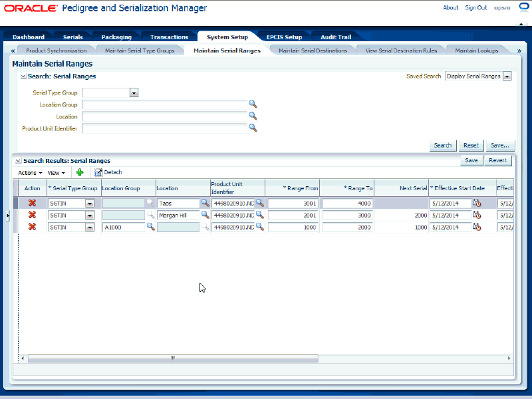Click Save in Search Results header
This screenshot has height=399, width=532.
(471, 160)
